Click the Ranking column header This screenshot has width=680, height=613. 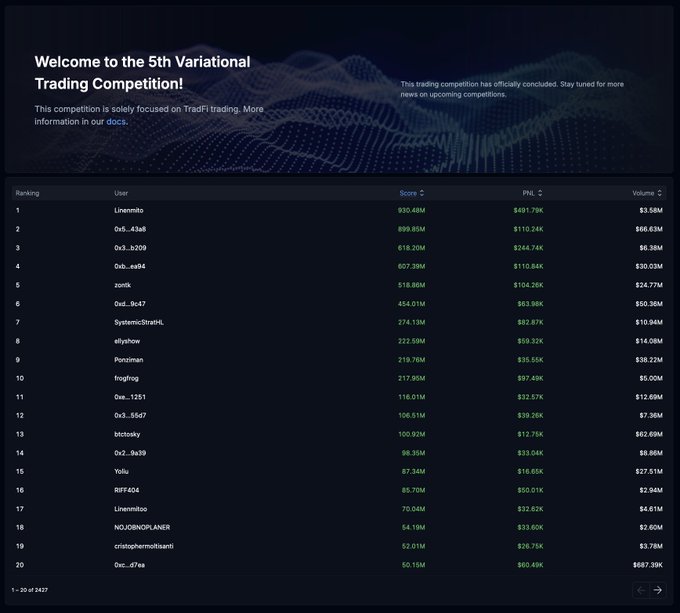[x=27, y=193]
